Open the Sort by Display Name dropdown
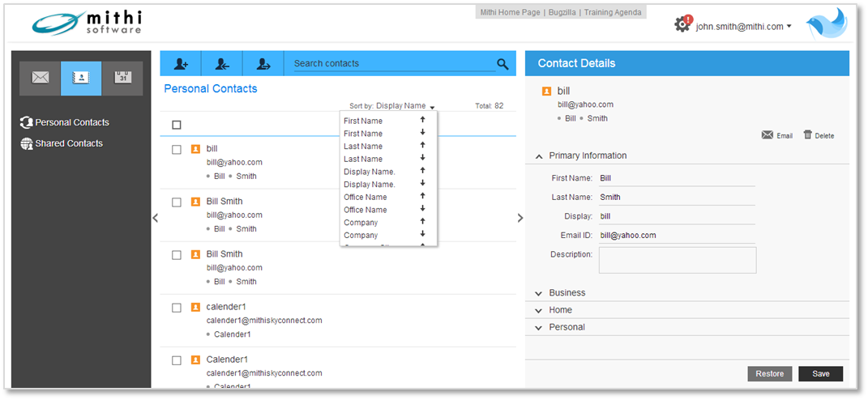This screenshot has height=400, width=868. click(x=405, y=106)
